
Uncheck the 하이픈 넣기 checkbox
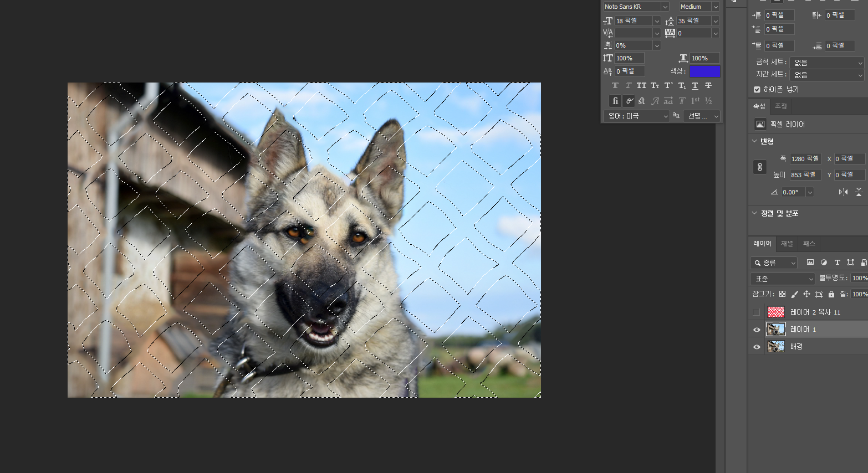tap(757, 89)
